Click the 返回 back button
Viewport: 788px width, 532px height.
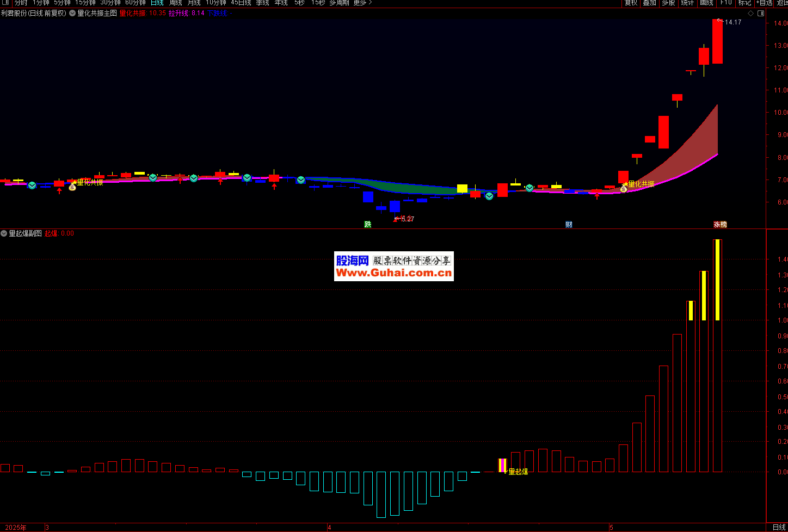click(782, 3)
